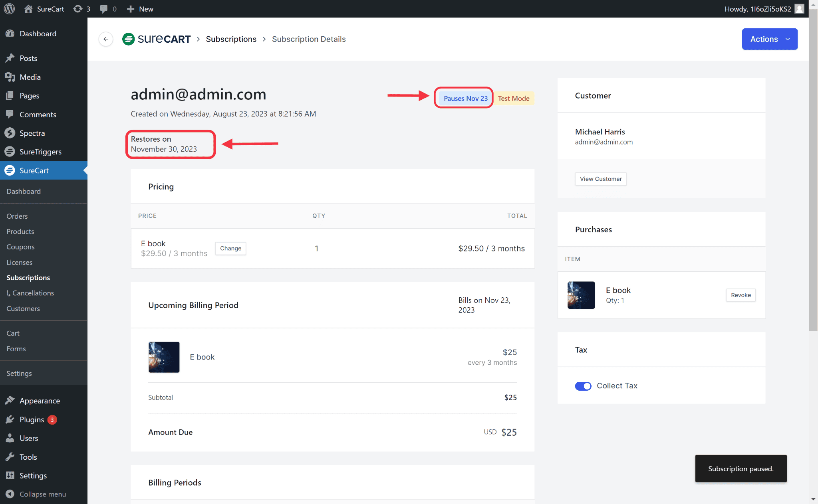
Task: Open Spectra from the sidebar
Action: [32, 133]
